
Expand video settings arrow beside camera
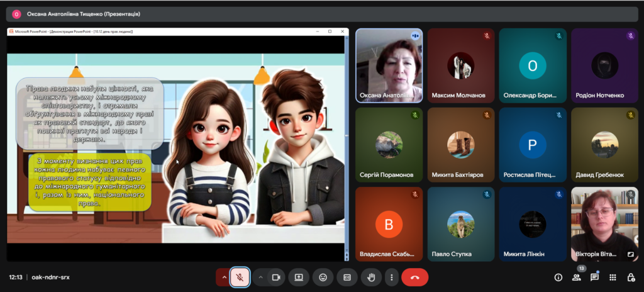(x=261, y=277)
